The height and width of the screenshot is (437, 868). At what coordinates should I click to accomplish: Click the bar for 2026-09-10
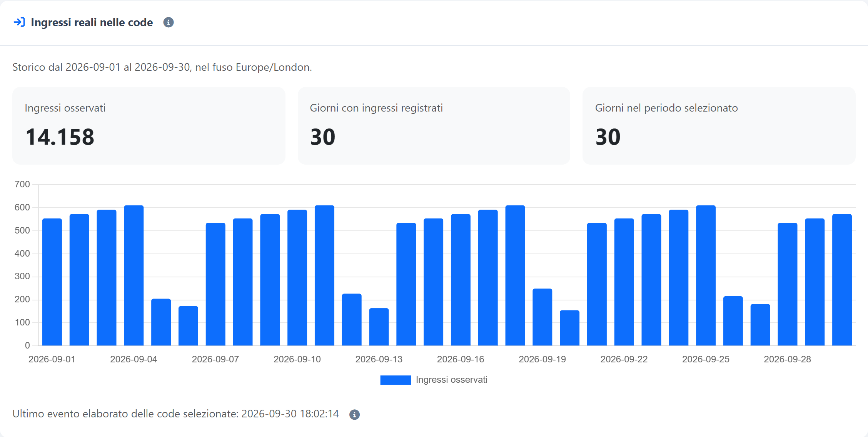pos(297,278)
